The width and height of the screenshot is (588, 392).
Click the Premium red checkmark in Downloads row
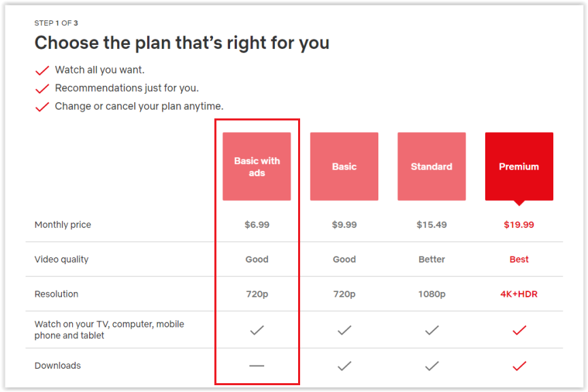(519, 366)
